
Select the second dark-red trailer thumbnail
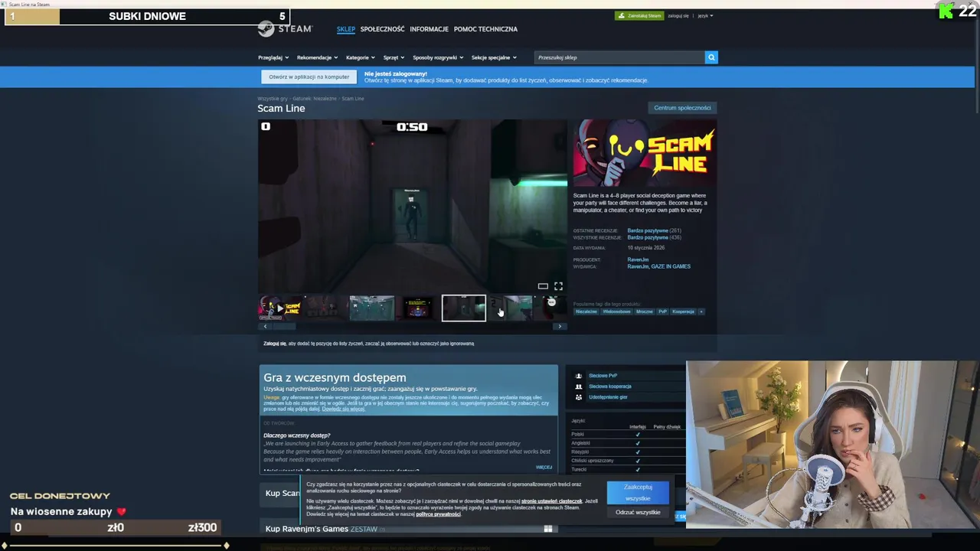(x=325, y=308)
